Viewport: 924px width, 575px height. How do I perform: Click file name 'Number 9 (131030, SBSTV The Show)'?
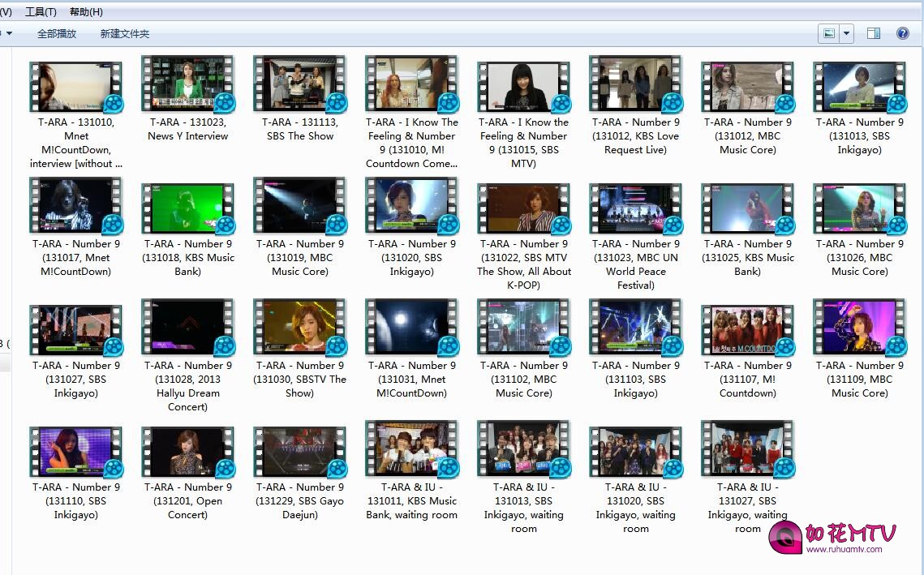[300, 379]
